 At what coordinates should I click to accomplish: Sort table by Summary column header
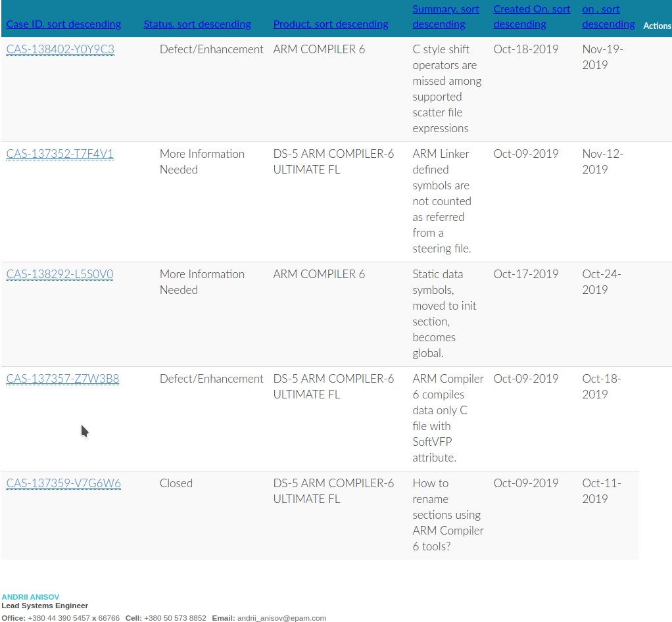445,17
